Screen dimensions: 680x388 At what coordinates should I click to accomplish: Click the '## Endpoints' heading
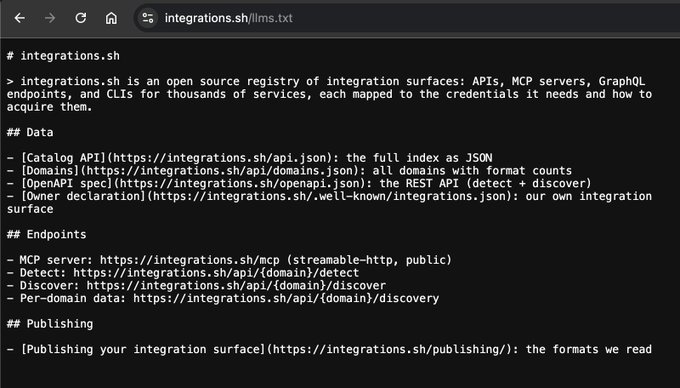pos(46,235)
